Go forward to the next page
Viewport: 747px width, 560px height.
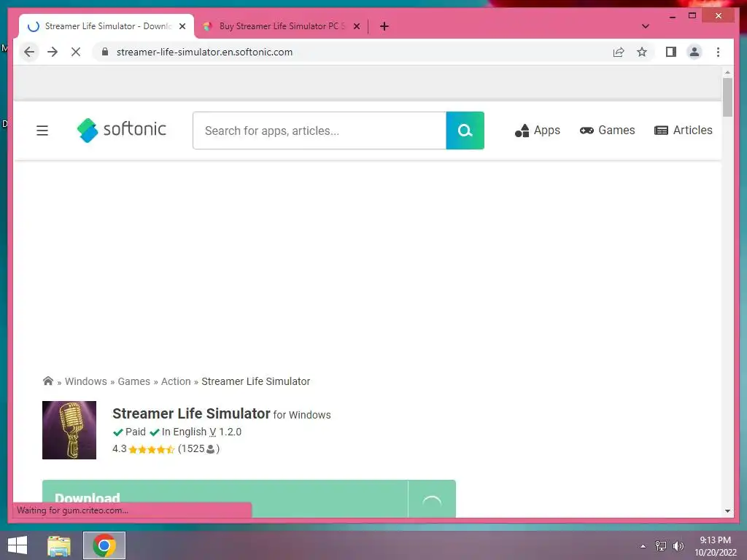click(53, 52)
